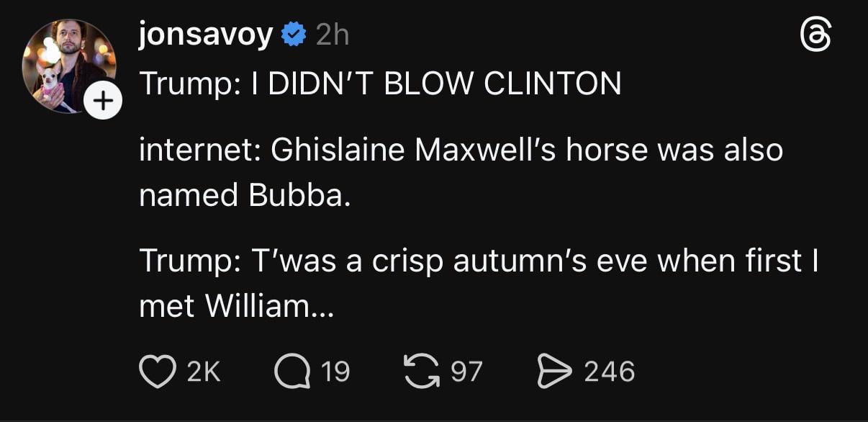Click the 246 shares count
This screenshot has height=422, width=868.
point(609,372)
